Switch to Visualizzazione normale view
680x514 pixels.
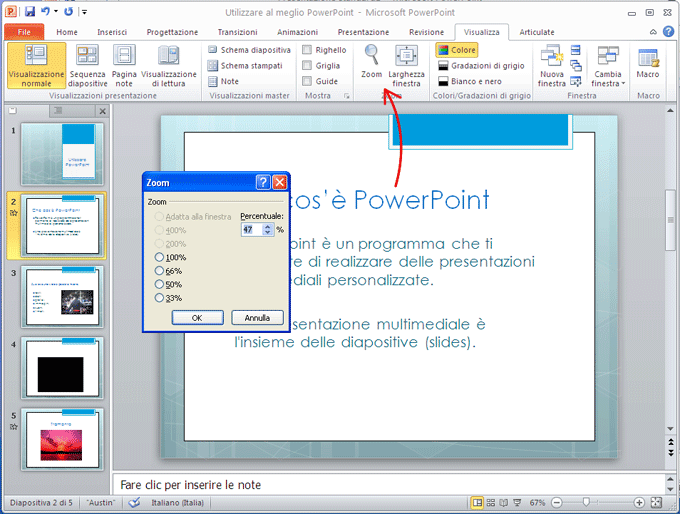tap(36, 65)
